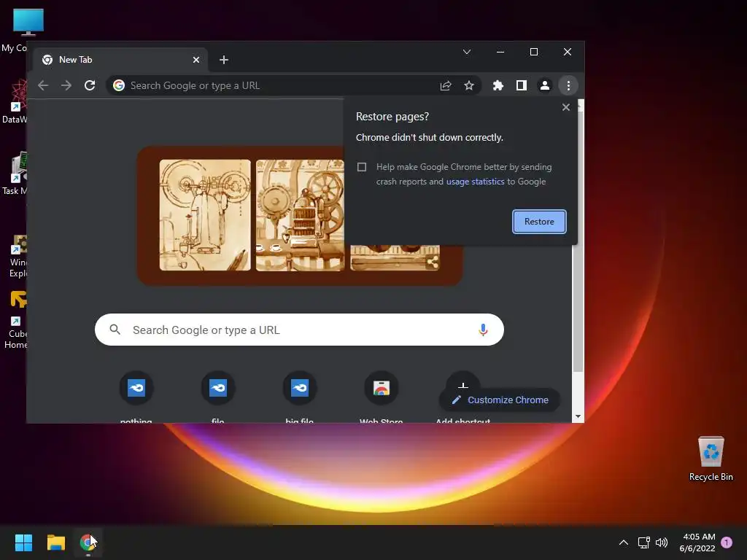Screen dimensions: 747x560
Task: Go back using the back arrow
Action: [43, 85]
